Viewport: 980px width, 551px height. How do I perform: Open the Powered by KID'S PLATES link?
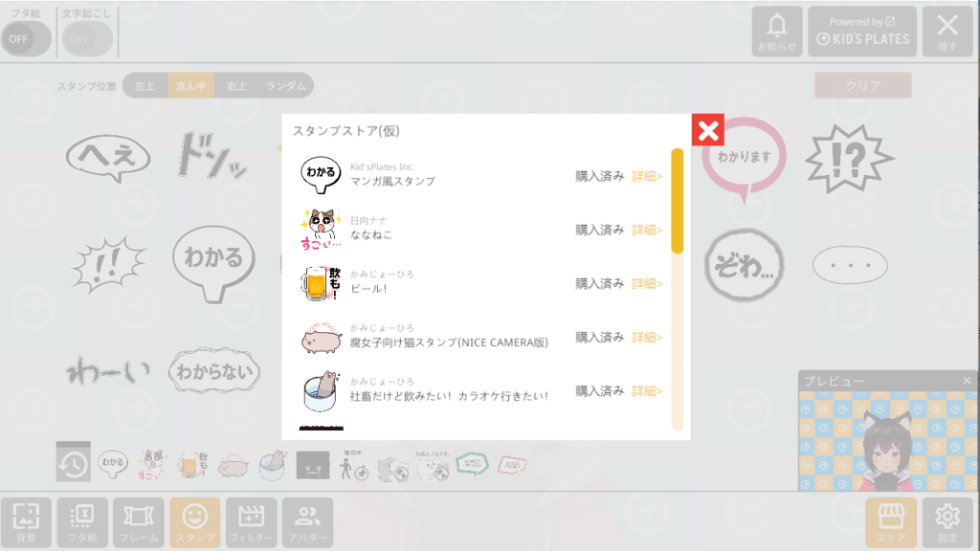pyautogui.click(x=862, y=32)
